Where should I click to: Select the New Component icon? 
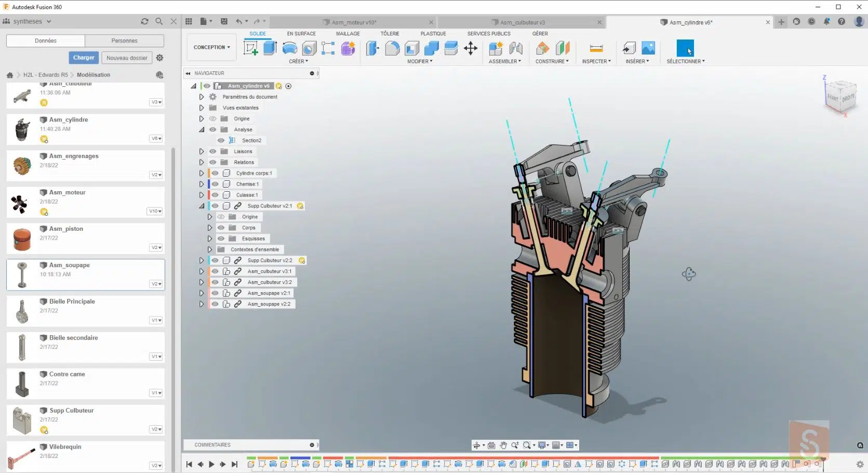[496, 48]
